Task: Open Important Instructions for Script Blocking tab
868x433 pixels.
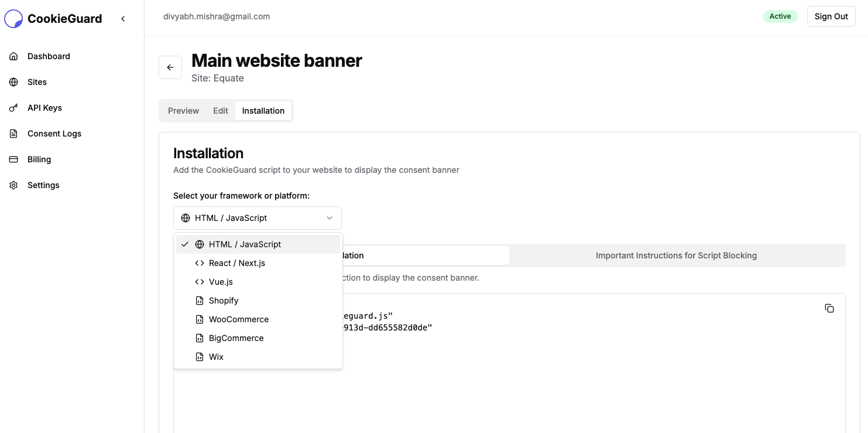Action: pyautogui.click(x=675, y=255)
